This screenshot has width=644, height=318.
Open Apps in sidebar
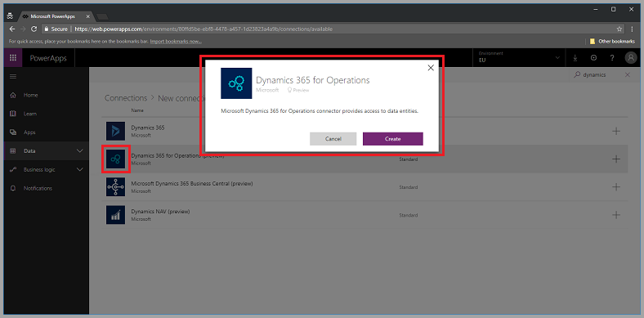pyautogui.click(x=29, y=132)
